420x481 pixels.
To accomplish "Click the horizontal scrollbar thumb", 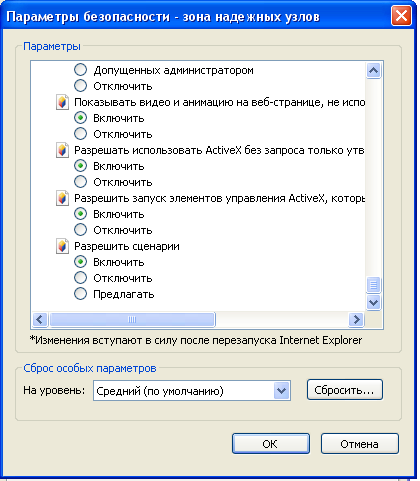I will (x=132, y=320).
